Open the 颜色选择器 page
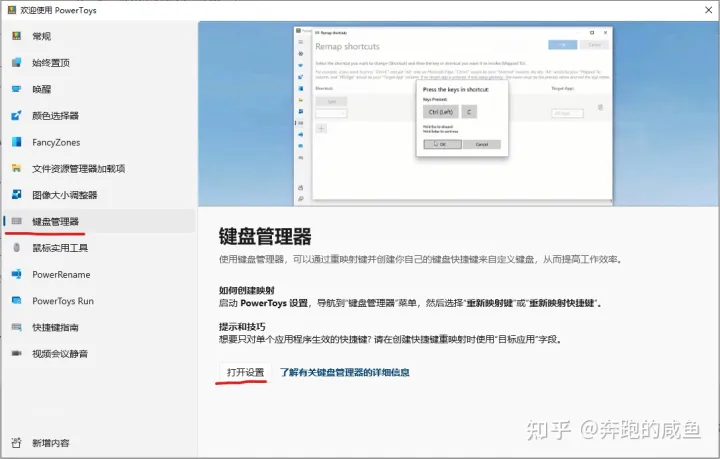This screenshot has width=720, height=459. pyautogui.click(x=99, y=116)
